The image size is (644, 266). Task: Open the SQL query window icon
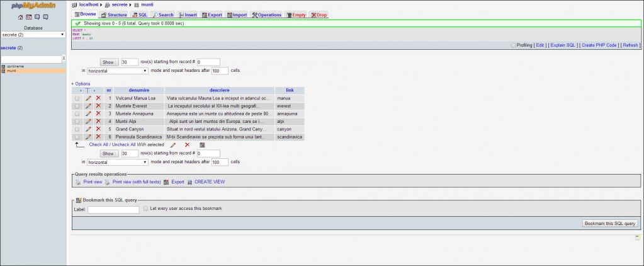(29, 17)
